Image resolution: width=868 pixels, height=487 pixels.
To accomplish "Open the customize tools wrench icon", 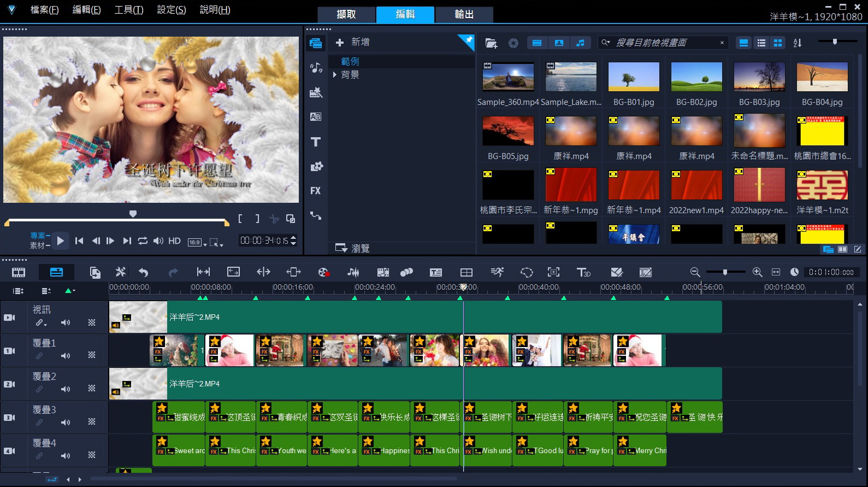I will tap(120, 272).
